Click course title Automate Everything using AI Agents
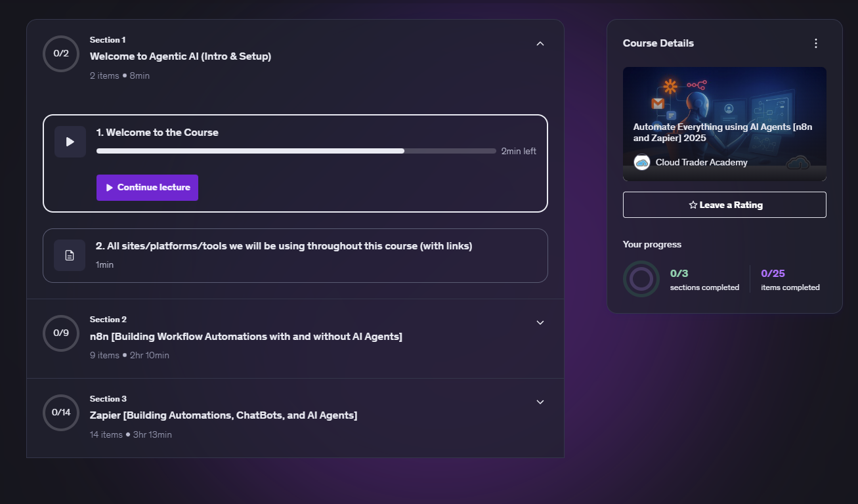The width and height of the screenshot is (858, 504). click(x=723, y=133)
